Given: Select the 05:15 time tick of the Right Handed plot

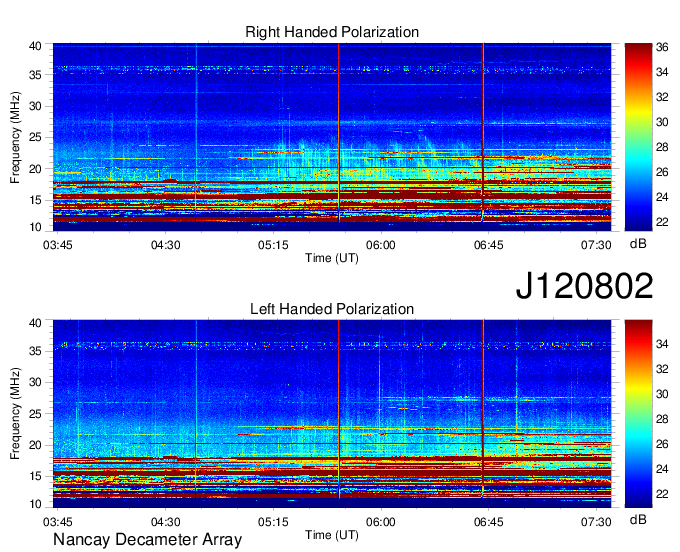Looking at the screenshot, I should pos(273,245).
